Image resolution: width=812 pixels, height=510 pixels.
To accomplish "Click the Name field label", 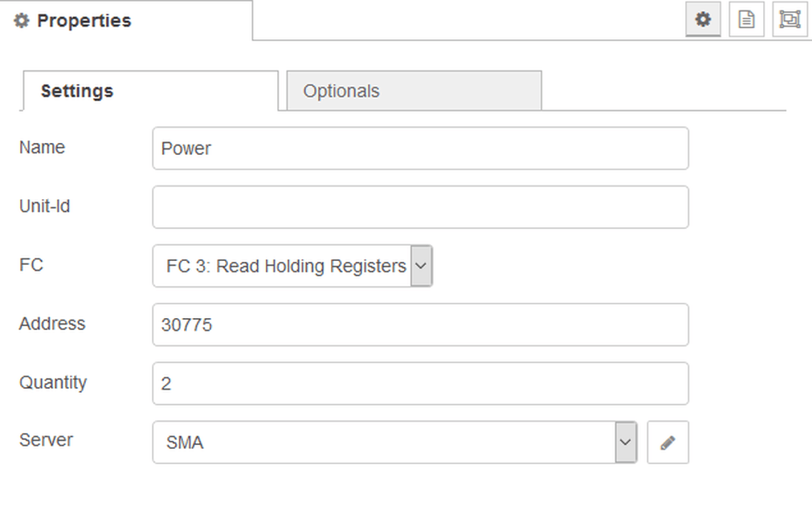I will tap(42, 148).
